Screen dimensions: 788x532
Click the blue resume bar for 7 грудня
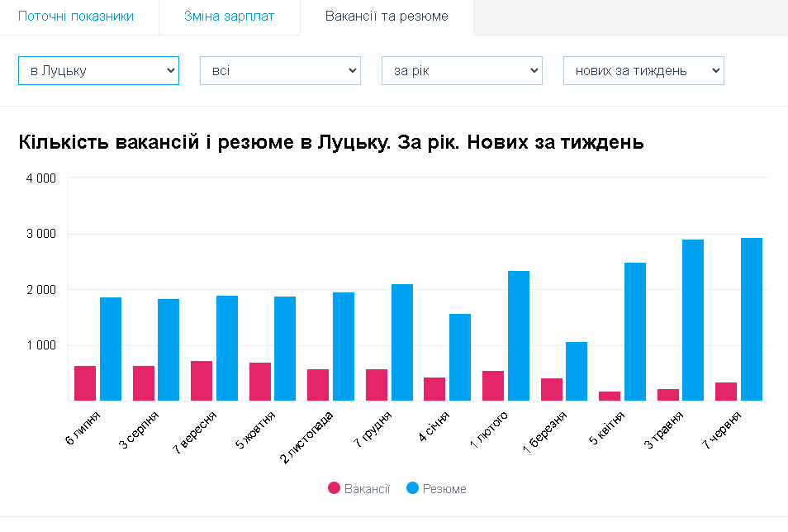402,343
